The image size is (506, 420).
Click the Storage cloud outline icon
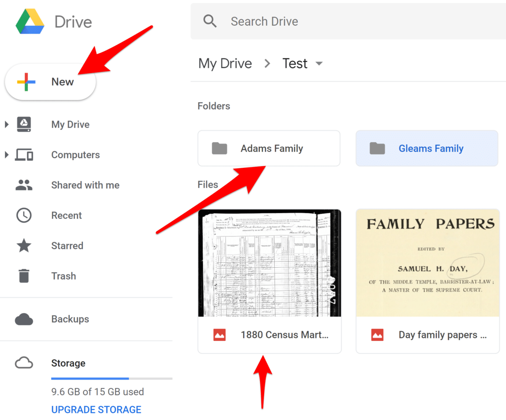coord(24,363)
